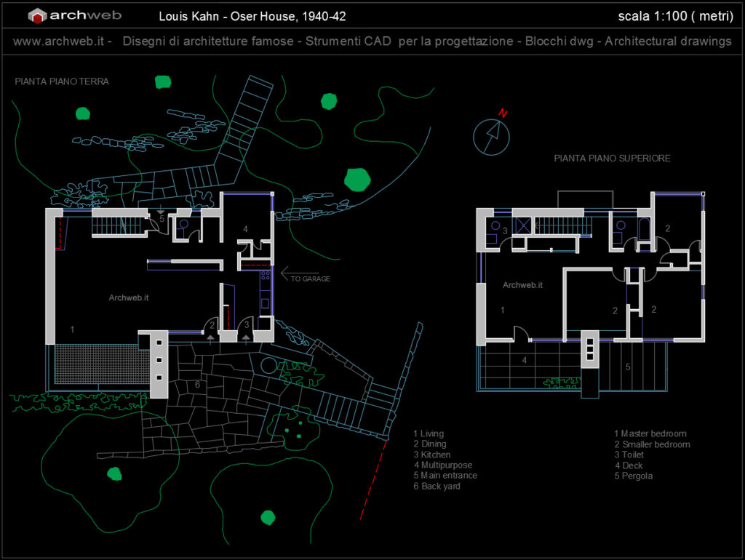
Task: Click the '2 Smaller bedroom' legend entry
Action: click(x=652, y=444)
